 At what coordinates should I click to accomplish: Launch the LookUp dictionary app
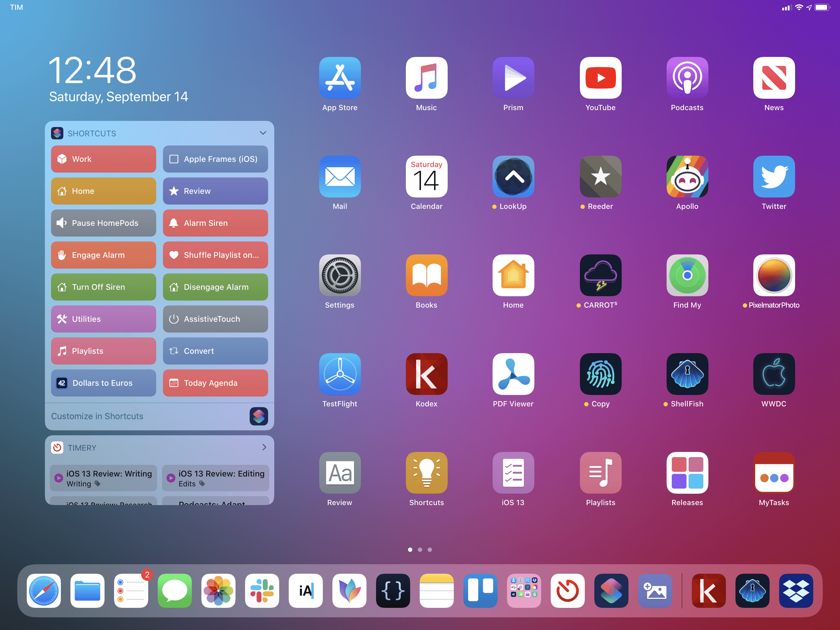click(513, 177)
